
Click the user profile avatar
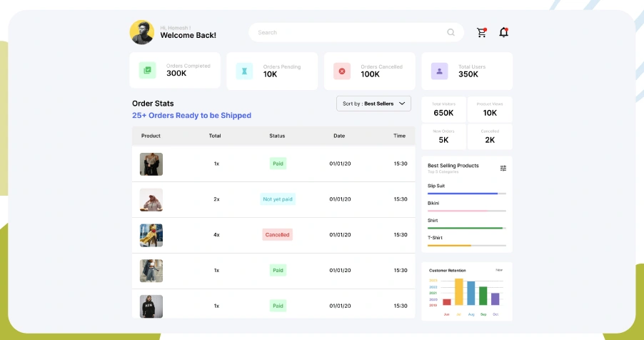pos(141,32)
